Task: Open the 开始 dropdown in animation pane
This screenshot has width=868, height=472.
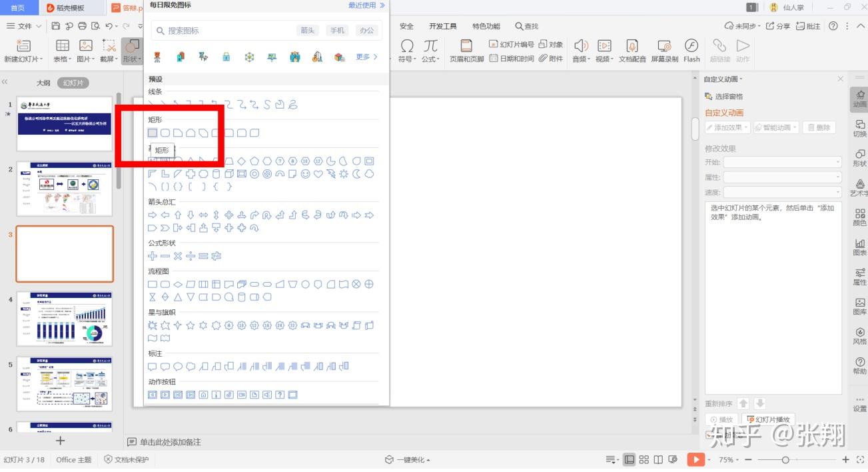Action: point(783,162)
